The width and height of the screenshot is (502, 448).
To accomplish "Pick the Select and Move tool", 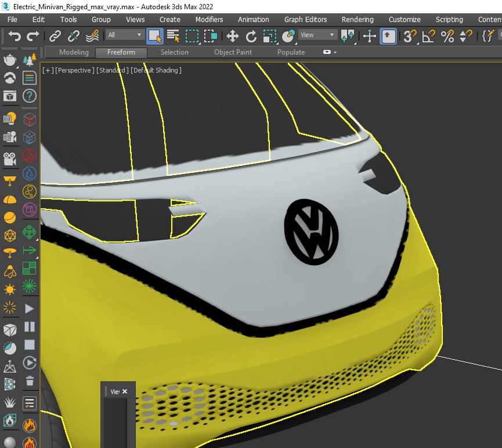I will pos(233,36).
